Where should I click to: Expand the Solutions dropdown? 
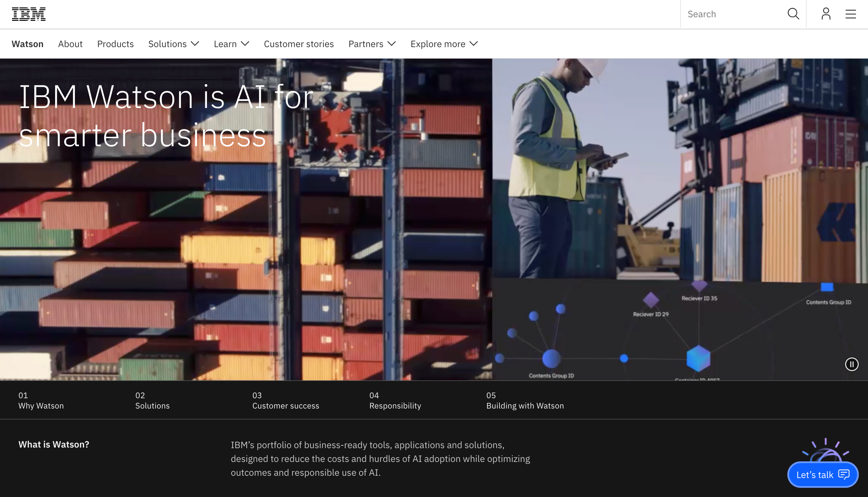pyautogui.click(x=174, y=44)
